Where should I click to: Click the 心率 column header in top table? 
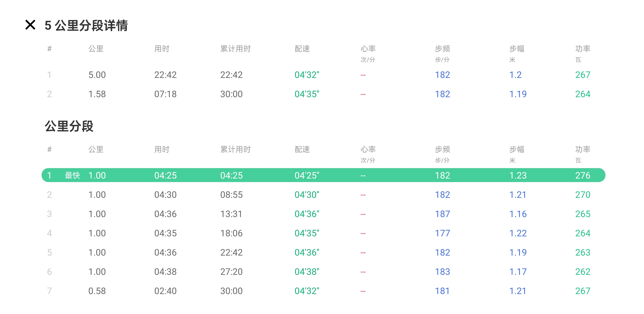[368, 49]
